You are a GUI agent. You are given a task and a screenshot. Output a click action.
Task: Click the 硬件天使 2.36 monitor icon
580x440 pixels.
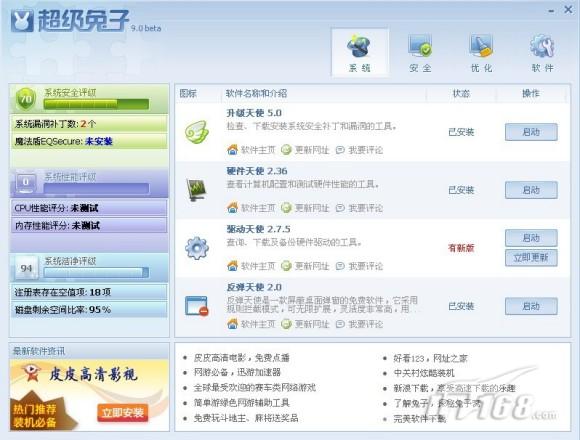[x=196, y=189]
